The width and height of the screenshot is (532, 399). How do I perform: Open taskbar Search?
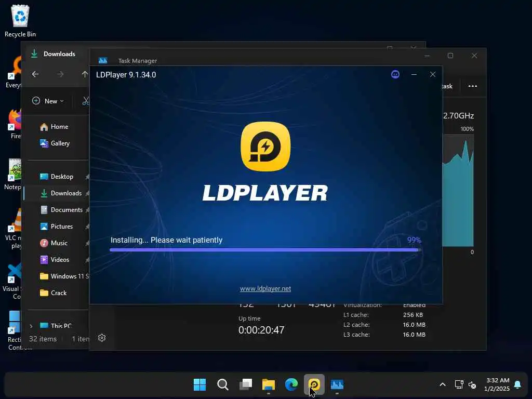(x=222, y=384)
